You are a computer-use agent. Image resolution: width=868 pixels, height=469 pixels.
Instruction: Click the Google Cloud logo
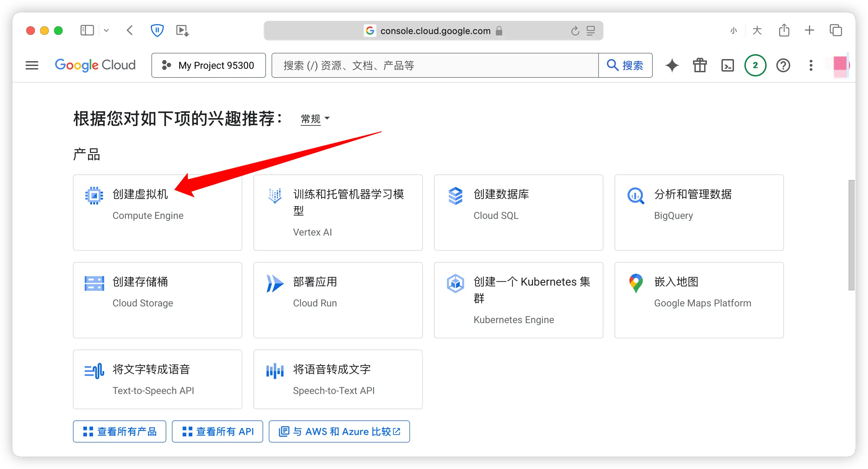pyautogui.click(x=95, y=65)
